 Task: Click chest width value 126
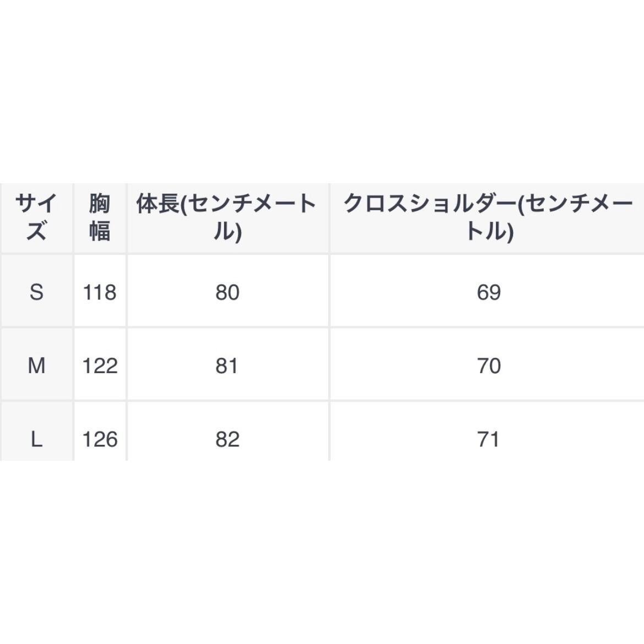[x=100, y=439]
